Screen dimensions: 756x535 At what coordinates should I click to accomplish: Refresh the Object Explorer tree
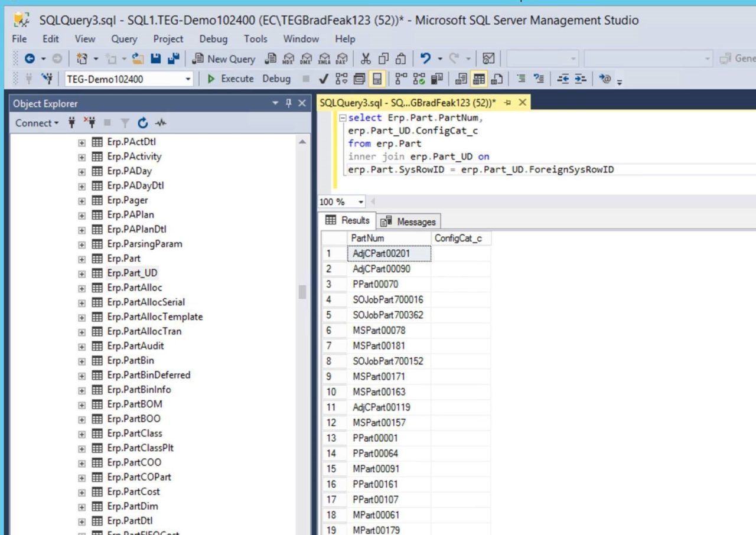click(142, 123)
